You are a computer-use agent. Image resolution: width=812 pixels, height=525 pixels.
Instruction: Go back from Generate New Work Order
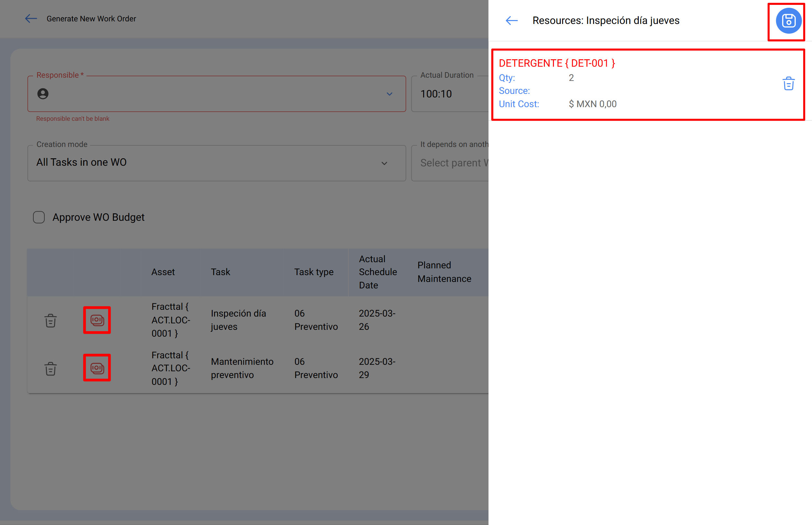point(31,19)
